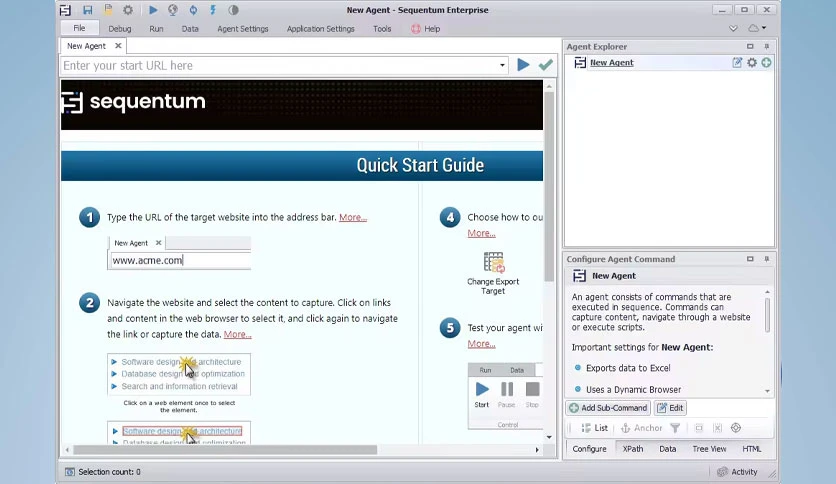Screen dimensions: 836x484
Task: Click the Save icon in the title toolbar
Action: pyautogui.click(x=87, y=10)
